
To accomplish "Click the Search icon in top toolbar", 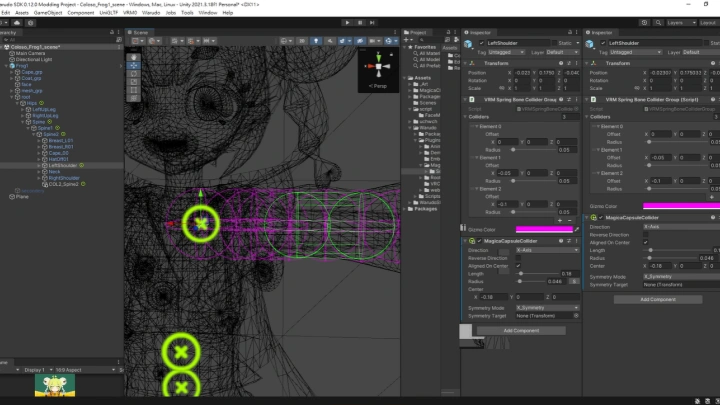I will coord(658,22).
